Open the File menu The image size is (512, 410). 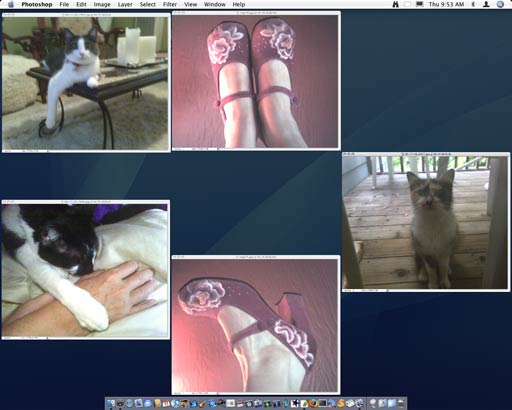coord(64,4)
